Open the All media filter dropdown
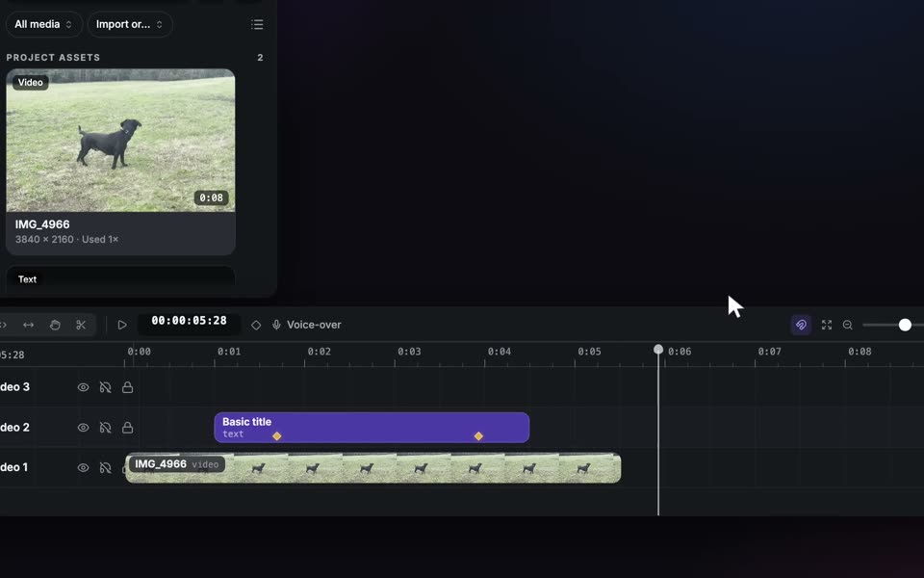The image size is (924, 578). pos(43,24)
